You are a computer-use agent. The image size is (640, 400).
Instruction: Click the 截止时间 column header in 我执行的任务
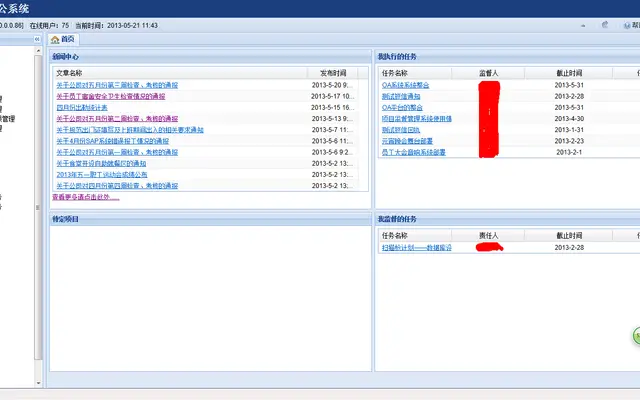[x=569, y=73]
